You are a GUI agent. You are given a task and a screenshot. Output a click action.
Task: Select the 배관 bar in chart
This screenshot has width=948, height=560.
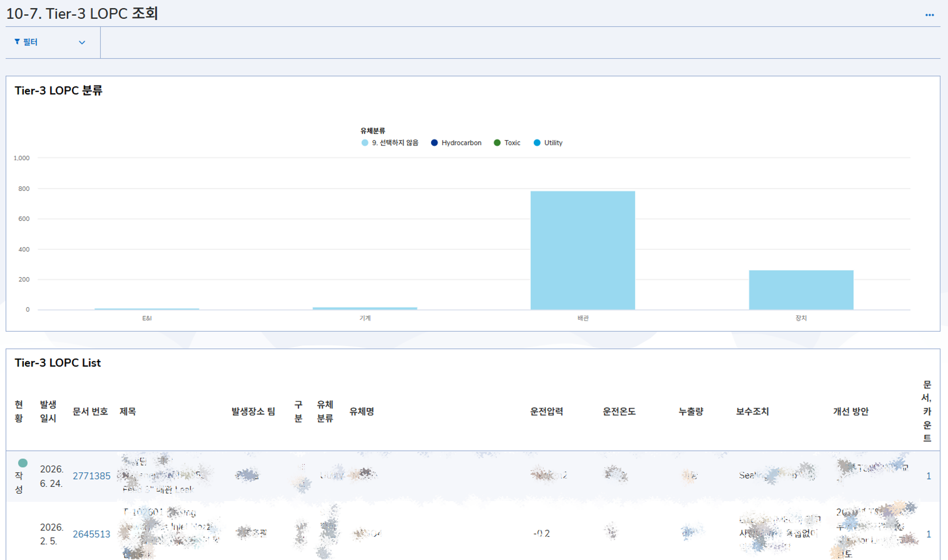(582, 250)
